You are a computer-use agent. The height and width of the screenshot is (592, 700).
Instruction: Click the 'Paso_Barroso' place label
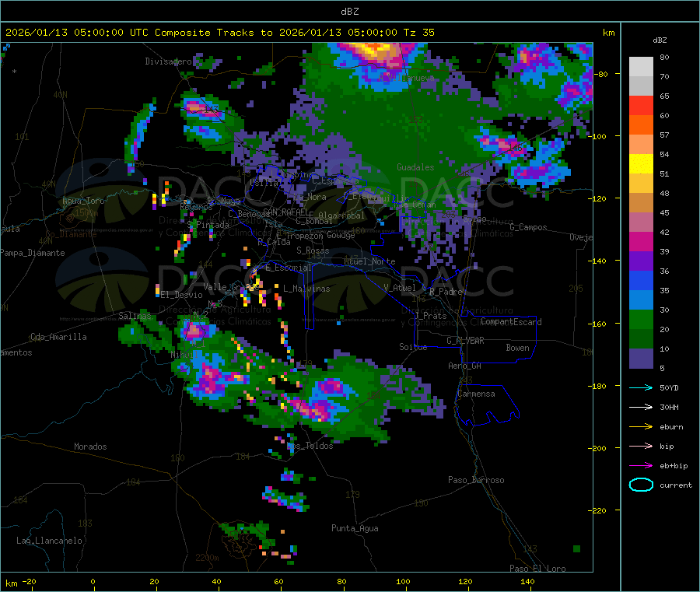click(476, 480)
